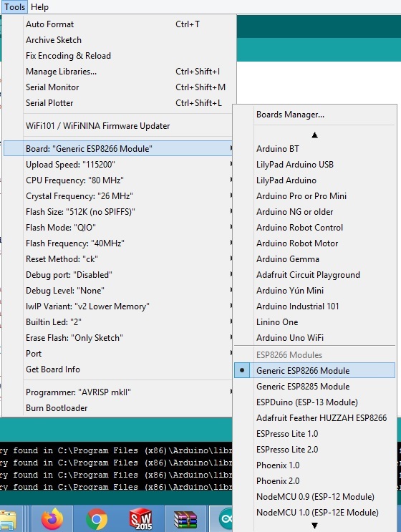Select Phoenix 1.0 board

(314, 465)
